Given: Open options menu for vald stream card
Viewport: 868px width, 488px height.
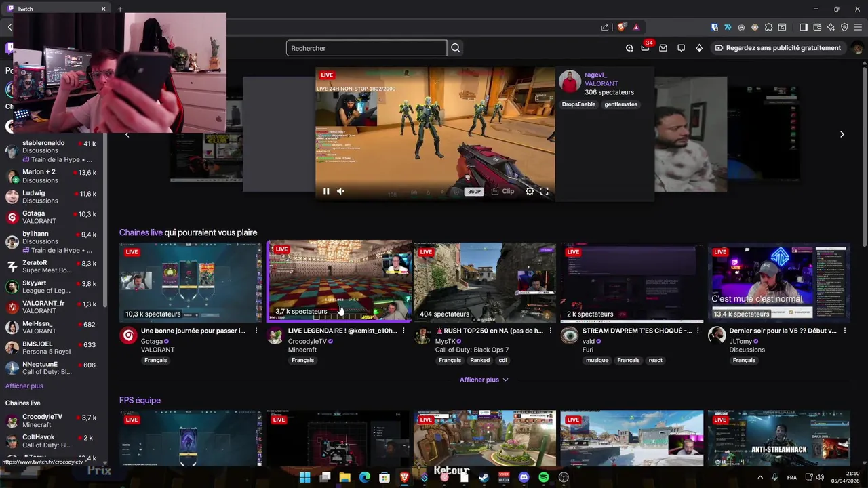Looking at the screenshot, I should (698, 331).
